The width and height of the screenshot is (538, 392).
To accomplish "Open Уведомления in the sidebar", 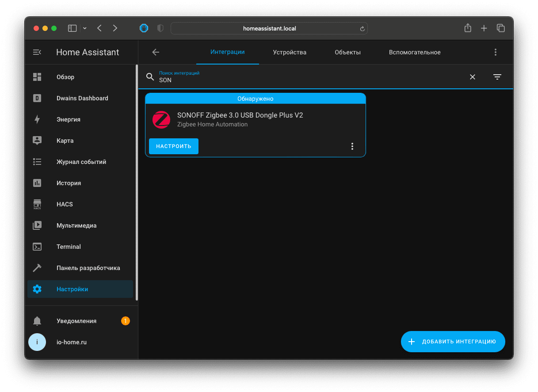I will click(x=80, y=321).
